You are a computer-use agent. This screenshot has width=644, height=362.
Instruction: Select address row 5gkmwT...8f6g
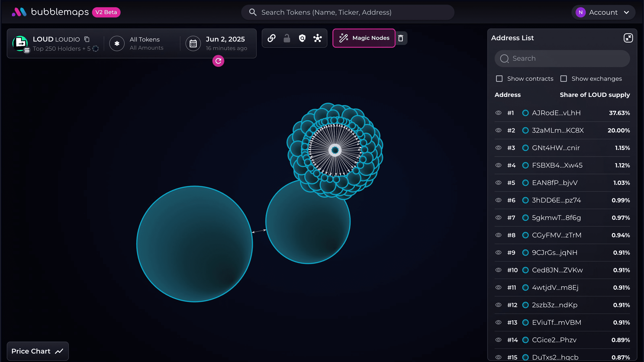(x=562, y=218)
